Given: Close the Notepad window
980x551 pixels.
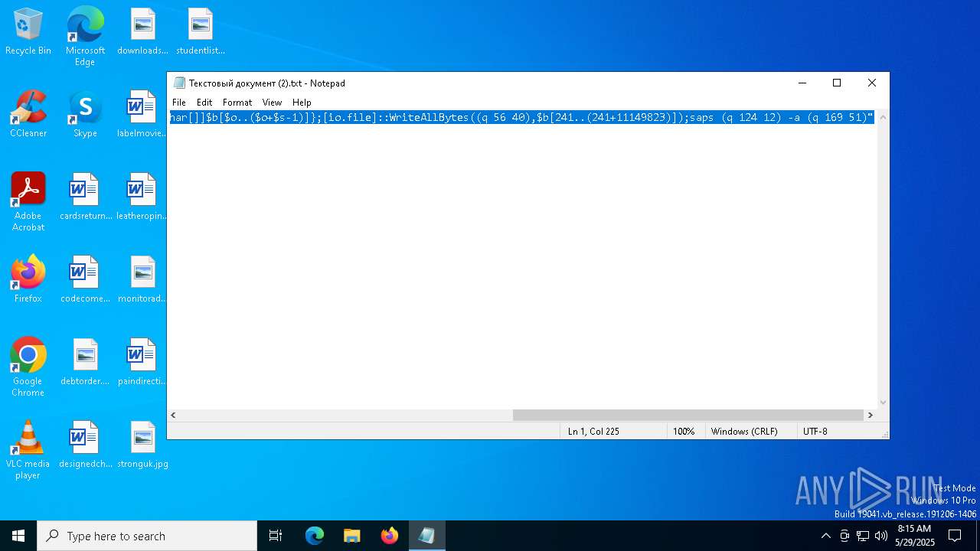Looking at the screenshot, I should pyautogui.click(x=871, y=83).
